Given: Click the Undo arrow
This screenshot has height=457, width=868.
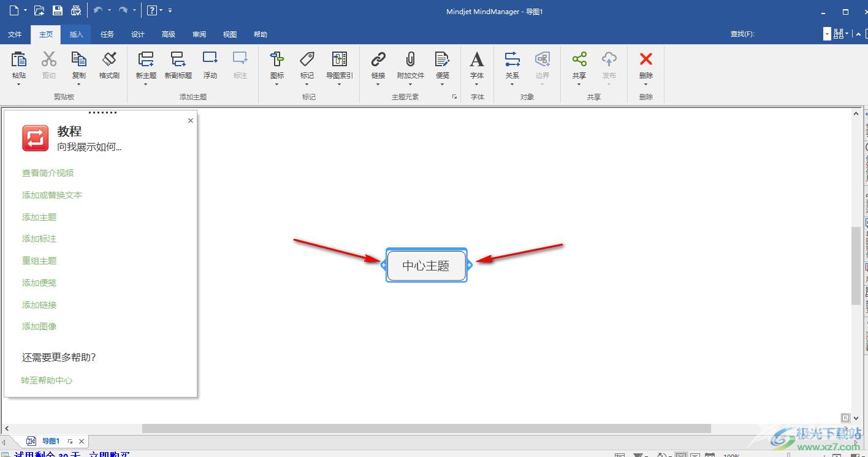Looking at the screenshot, I should click(98, 10).
